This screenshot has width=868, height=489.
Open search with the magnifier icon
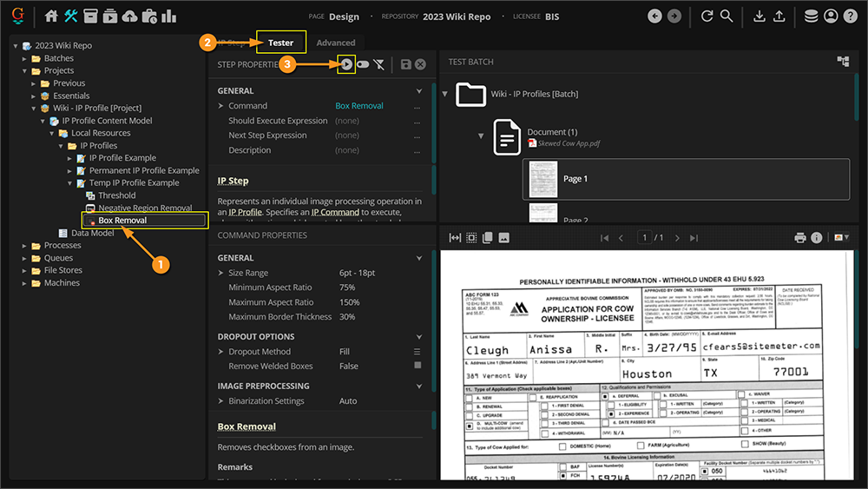point(727,16)
